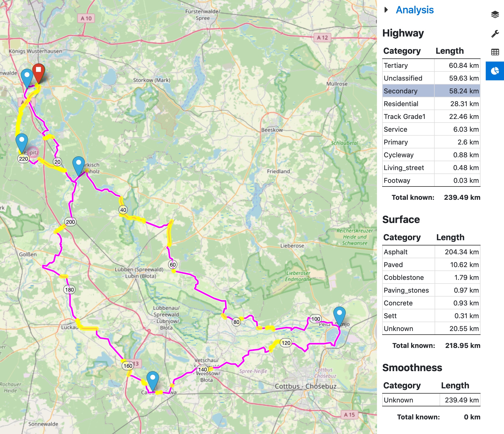Click the blue waypoint marker at Märkisch Buchholz
Image resolution: width=504 pixels, height=434 pixels.
(x=79, y=166)
